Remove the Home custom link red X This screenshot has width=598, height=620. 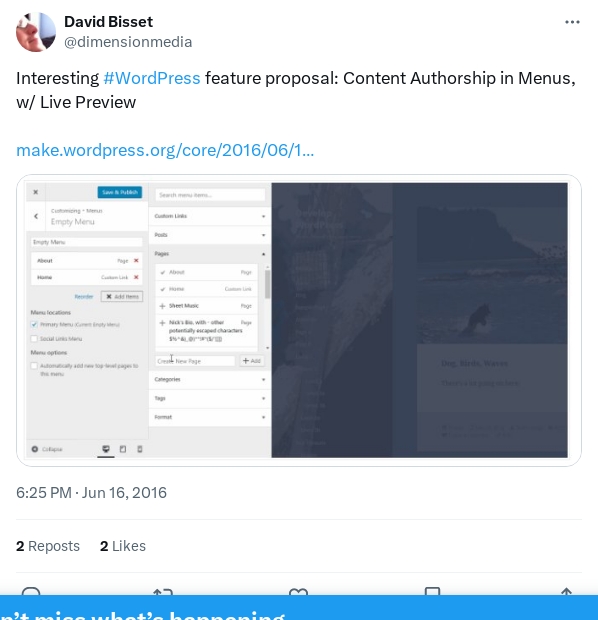click(x=136, y=277)
